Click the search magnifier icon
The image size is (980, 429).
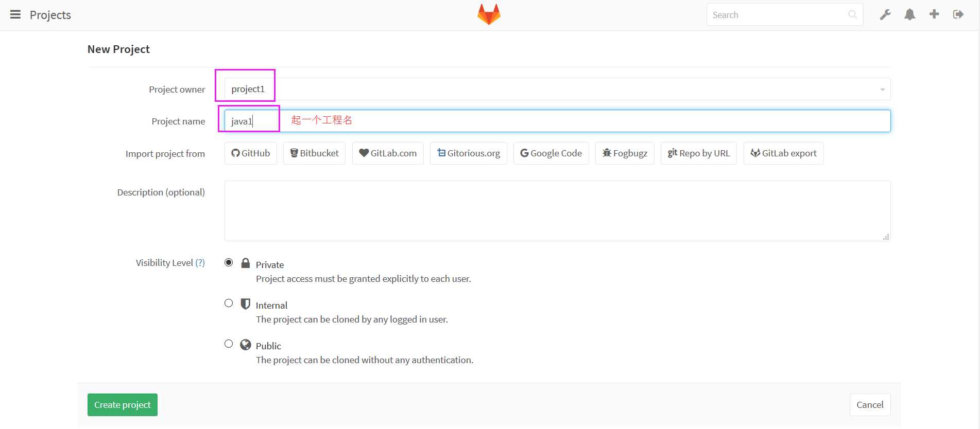coord(853,14)
